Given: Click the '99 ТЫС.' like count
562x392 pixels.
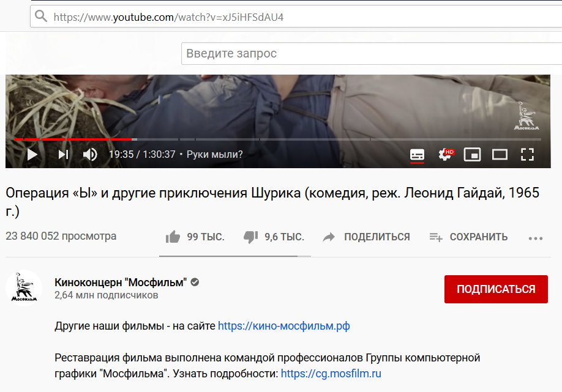Looking at the screenshot, I should [x=205, y=237].
